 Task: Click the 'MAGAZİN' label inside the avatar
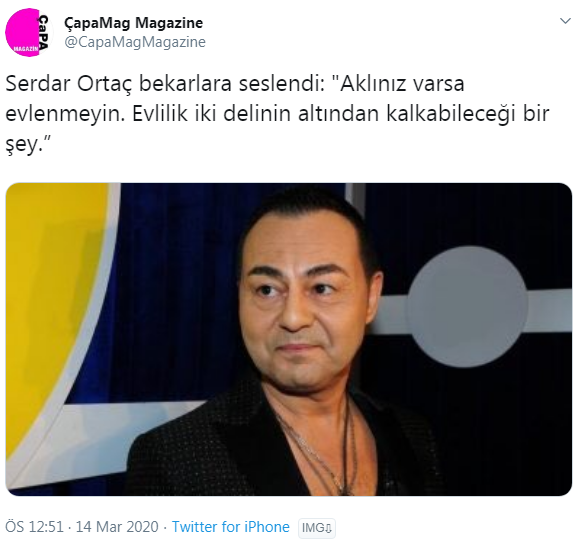point(26,49)
